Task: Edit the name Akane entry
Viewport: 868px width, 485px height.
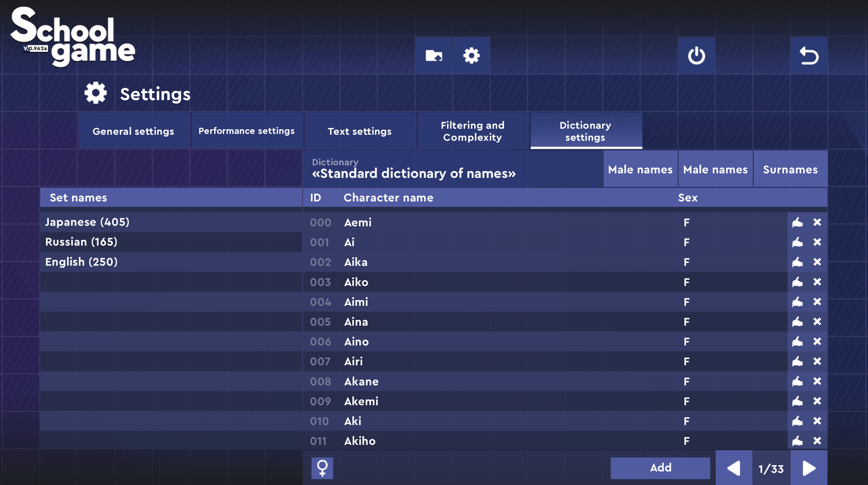Action: [797, 381]
